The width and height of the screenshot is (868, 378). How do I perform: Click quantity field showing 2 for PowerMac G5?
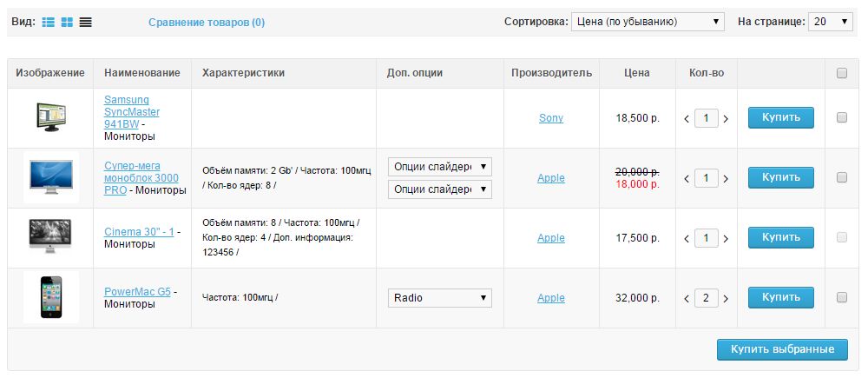coord(706,298)
